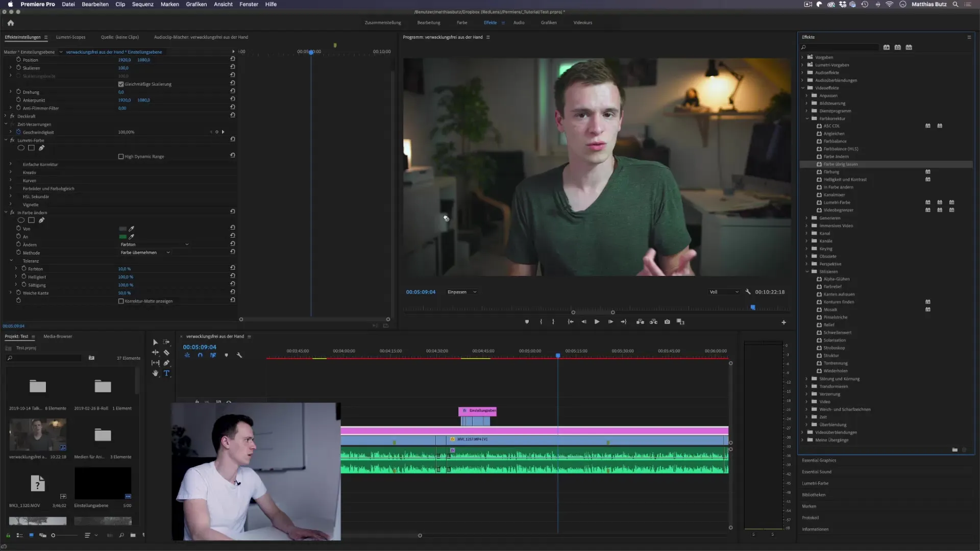Click An green color swatch
This screenshot has width=980, height=551.
(122, 237)
